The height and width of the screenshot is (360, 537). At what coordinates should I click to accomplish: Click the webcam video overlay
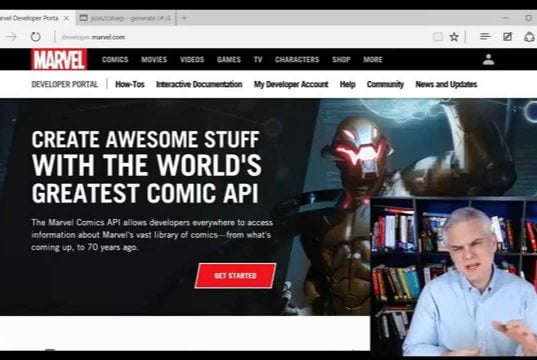pyautogui.click(x=454, y=276)
